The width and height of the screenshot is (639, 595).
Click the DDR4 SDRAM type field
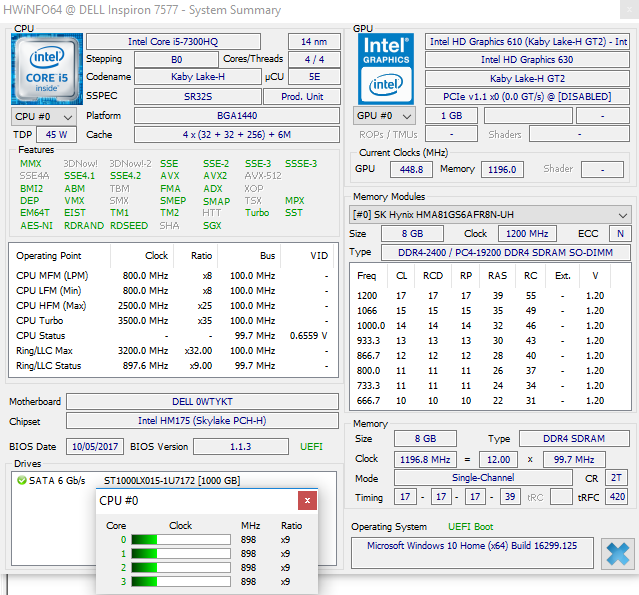574,439
